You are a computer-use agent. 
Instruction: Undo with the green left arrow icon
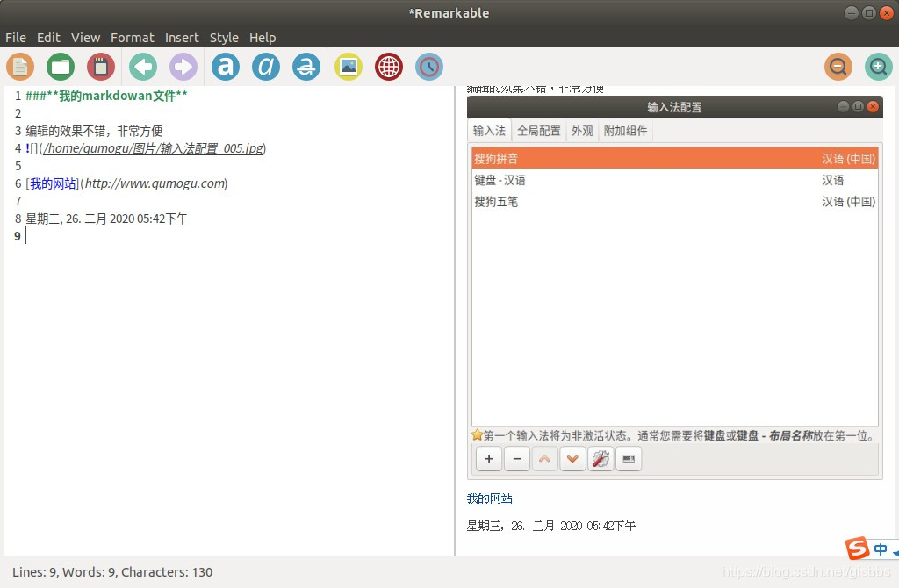click(143, 67)
